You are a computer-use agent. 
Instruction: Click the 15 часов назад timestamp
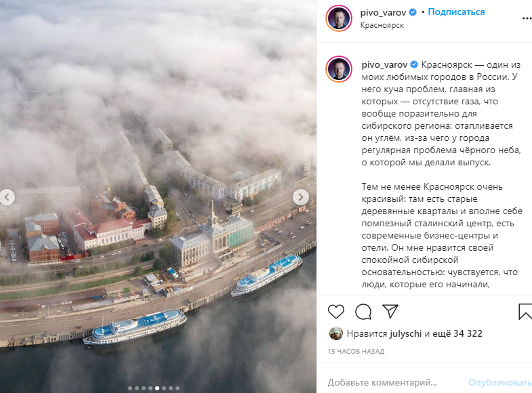pos(356,351)
